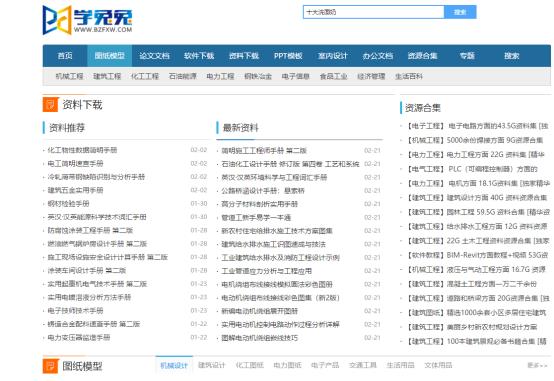The height and width of the screenshot is (381, 554).
Task: Open 图解电动机绕组嵌线技巧 link
Action: tap(259, 338)
